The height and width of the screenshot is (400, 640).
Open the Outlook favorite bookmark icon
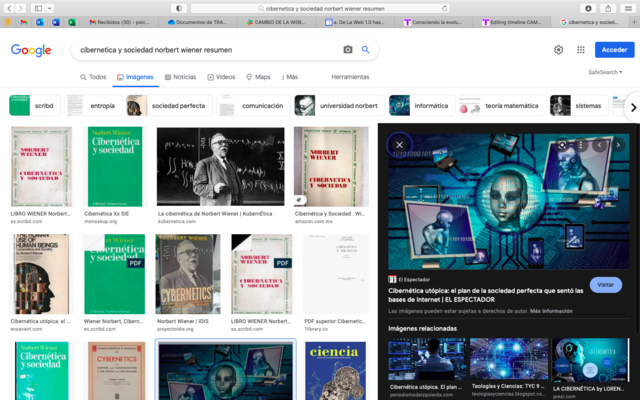point(40,22)
